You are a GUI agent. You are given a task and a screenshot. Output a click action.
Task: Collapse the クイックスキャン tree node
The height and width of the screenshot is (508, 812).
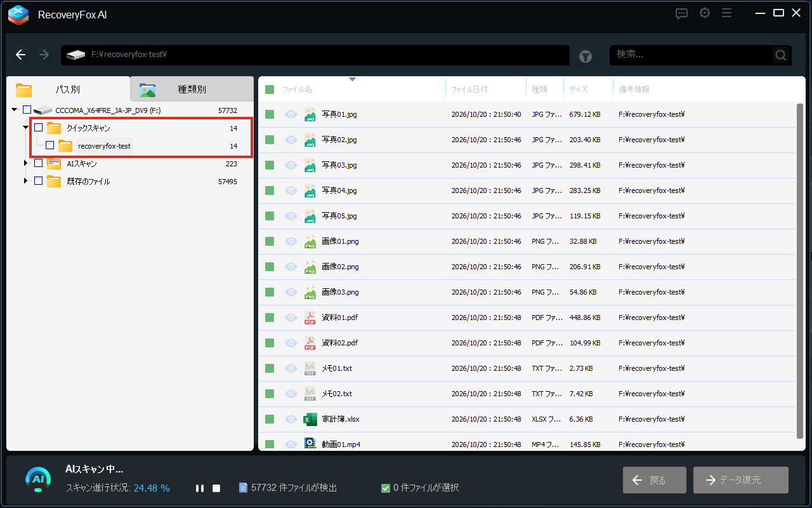pyautogui.click(x=26, y=128)
